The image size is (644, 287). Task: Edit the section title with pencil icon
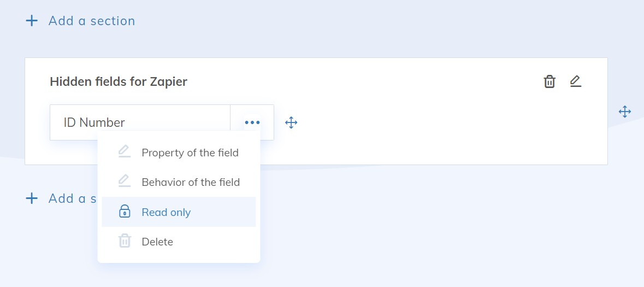(575, 82)
